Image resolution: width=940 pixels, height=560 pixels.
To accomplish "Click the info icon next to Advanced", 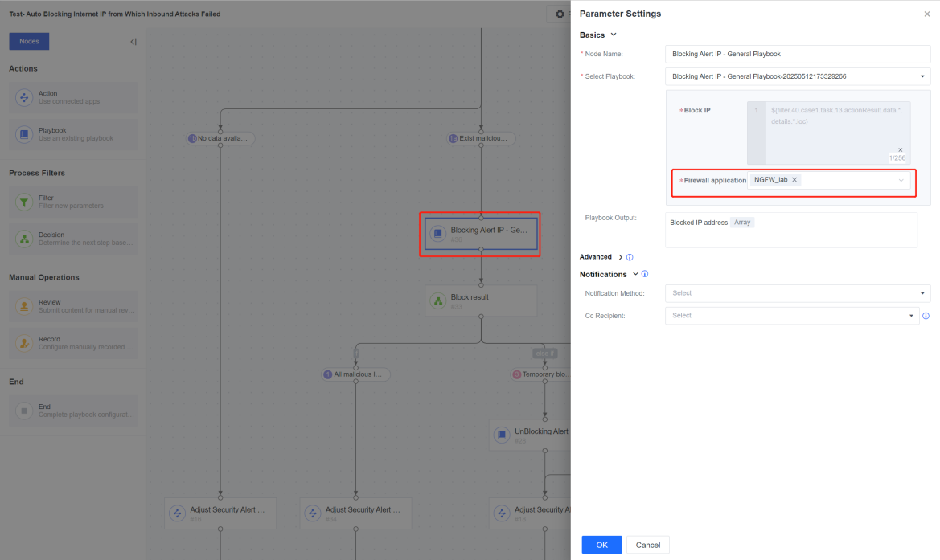I will click(630, 257).
